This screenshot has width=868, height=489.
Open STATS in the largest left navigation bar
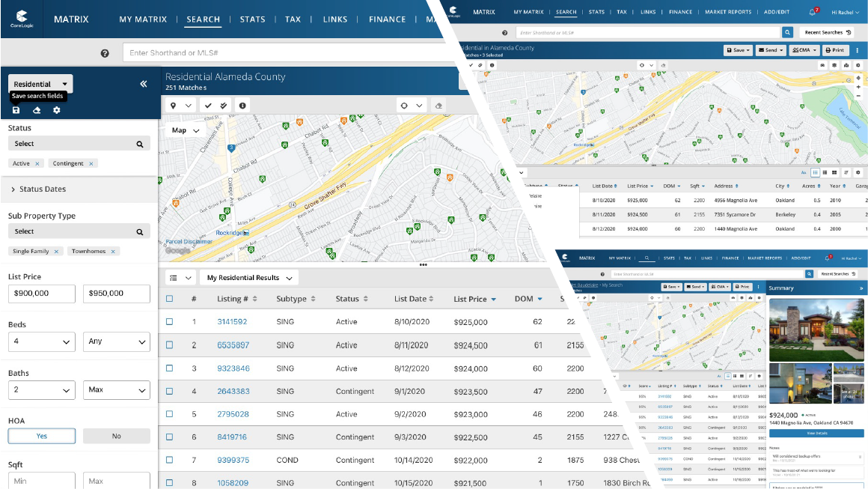point(252,19)
